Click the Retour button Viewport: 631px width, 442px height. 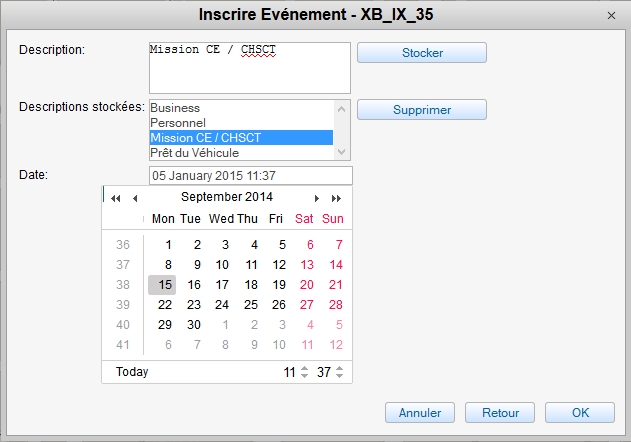pos(500,412)
